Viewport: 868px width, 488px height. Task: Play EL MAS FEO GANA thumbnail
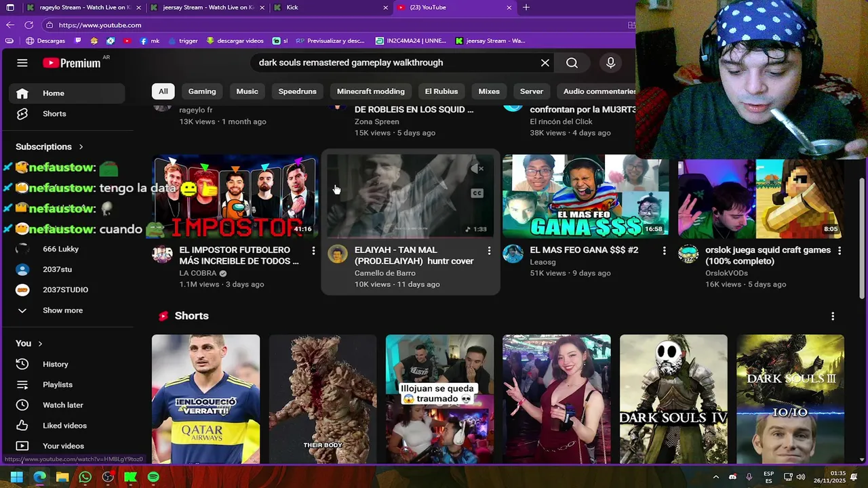click(586, 196)
